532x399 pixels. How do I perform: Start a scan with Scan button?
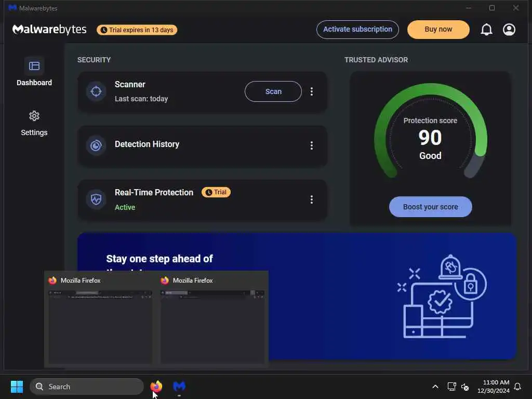coord(273,91)
